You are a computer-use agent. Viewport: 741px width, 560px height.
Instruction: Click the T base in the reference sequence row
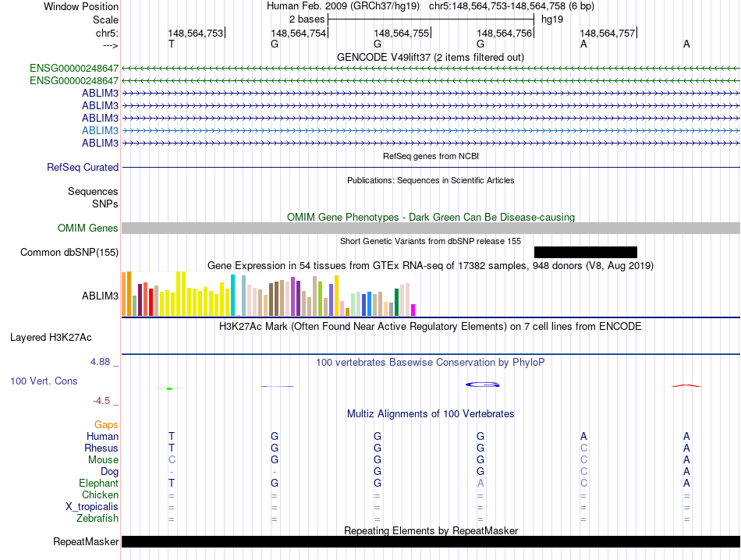pos(172,44)
